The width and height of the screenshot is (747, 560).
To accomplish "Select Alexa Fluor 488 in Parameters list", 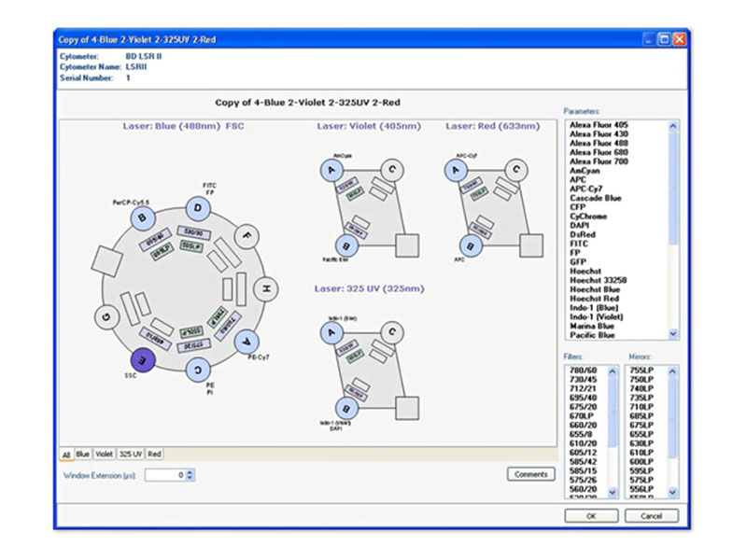I will click(x=599, y=143).
